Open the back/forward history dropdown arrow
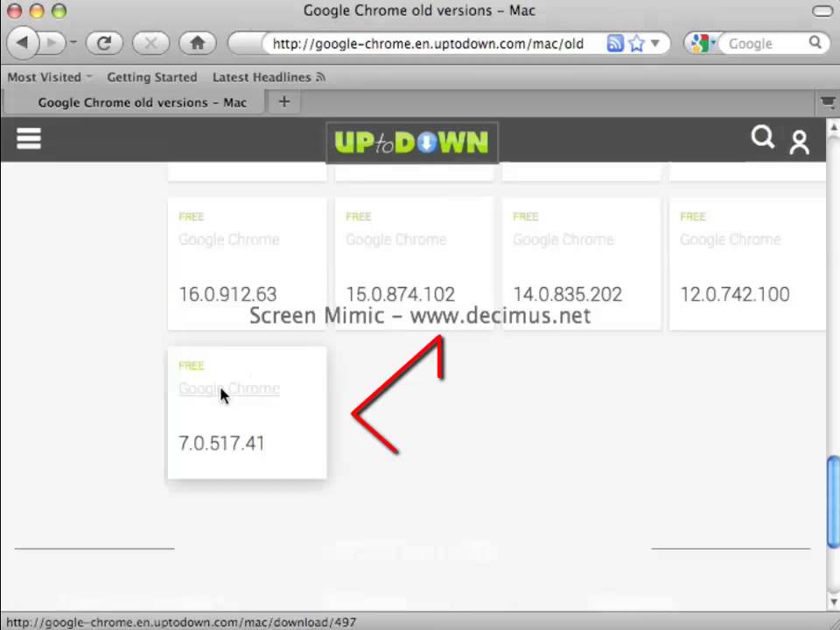The image size is (840, 630). point(73,42)
